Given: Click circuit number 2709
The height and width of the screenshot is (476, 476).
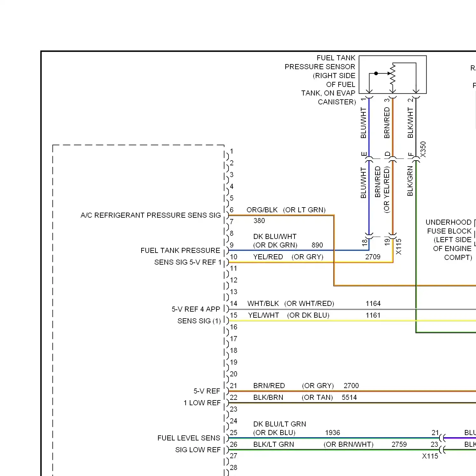Looking at the screenshot, I should pyautogui.click(x=373, y=257).
